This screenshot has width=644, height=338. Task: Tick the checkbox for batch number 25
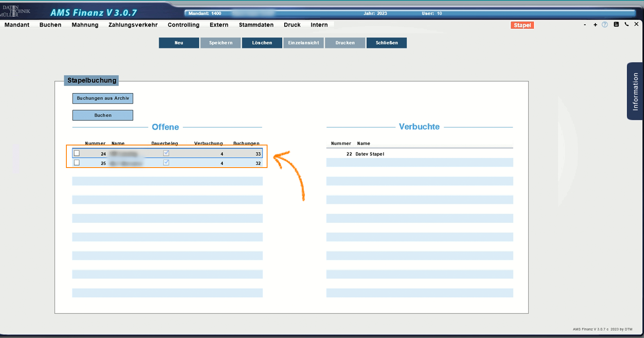tap(77, 163)
